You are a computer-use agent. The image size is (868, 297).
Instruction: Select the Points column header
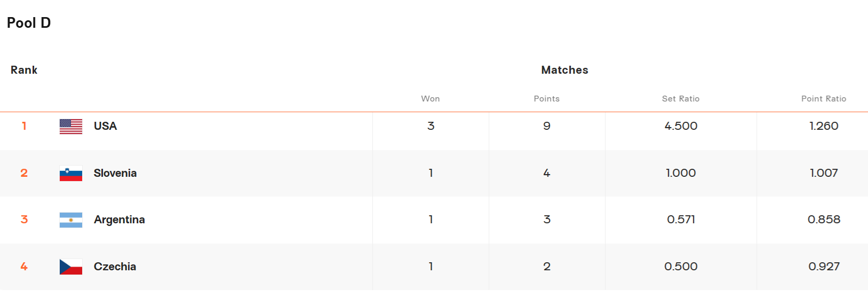pos(547,99)
